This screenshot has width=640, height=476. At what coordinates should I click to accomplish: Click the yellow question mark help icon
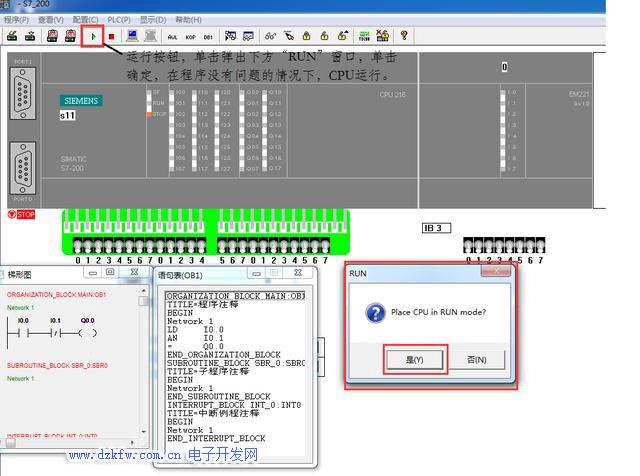(404, 36)
